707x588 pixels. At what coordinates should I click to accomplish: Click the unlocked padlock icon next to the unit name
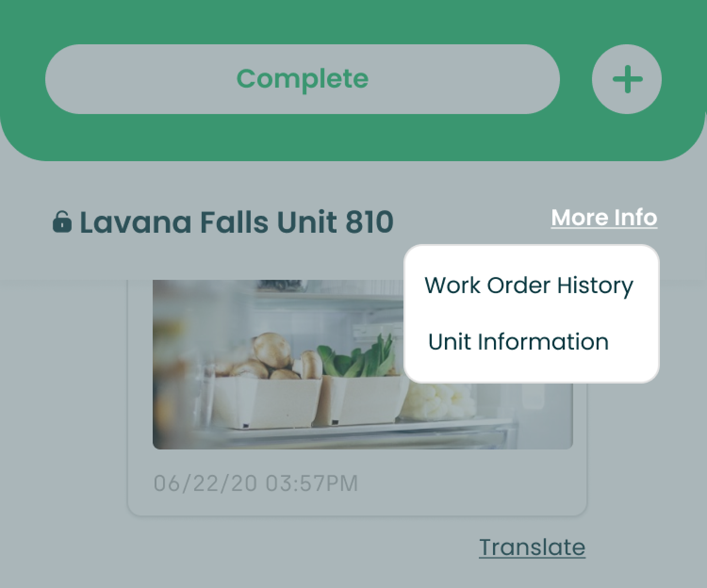click(x=63, y=220)
